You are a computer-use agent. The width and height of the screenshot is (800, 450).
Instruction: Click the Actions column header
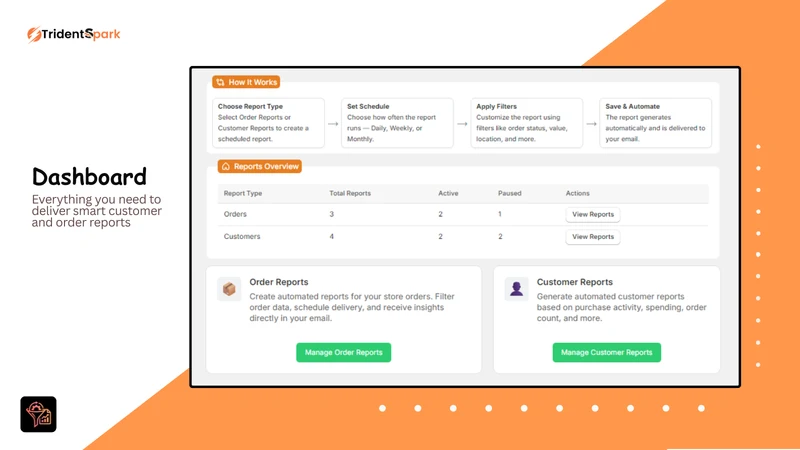[x=578, y=193]
